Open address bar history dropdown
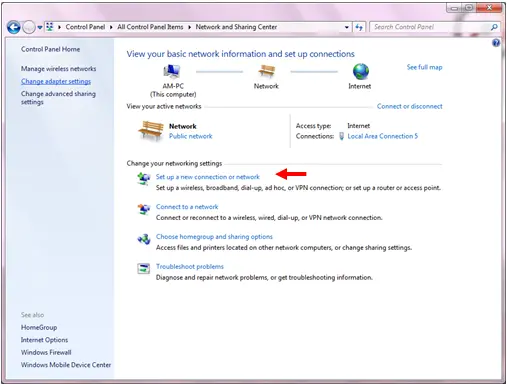Image resolution: width=507 pixels, height=384 pixels. (x=347, y=27)
